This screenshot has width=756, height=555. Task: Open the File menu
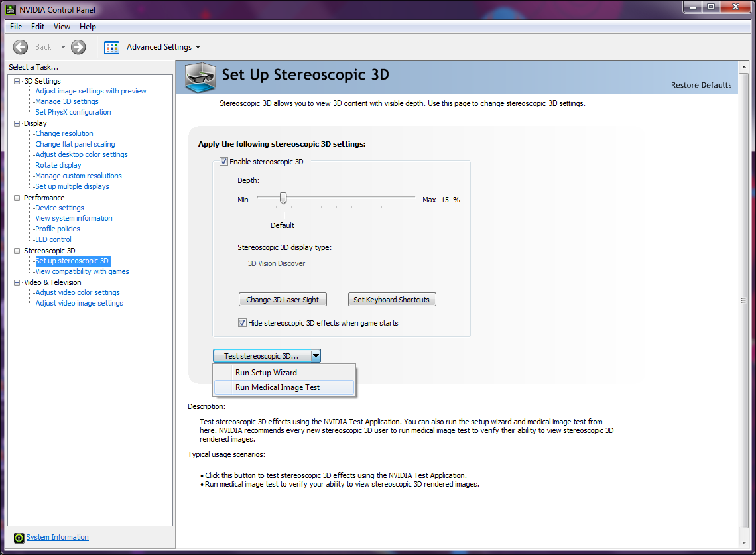(x=16, y=27)
